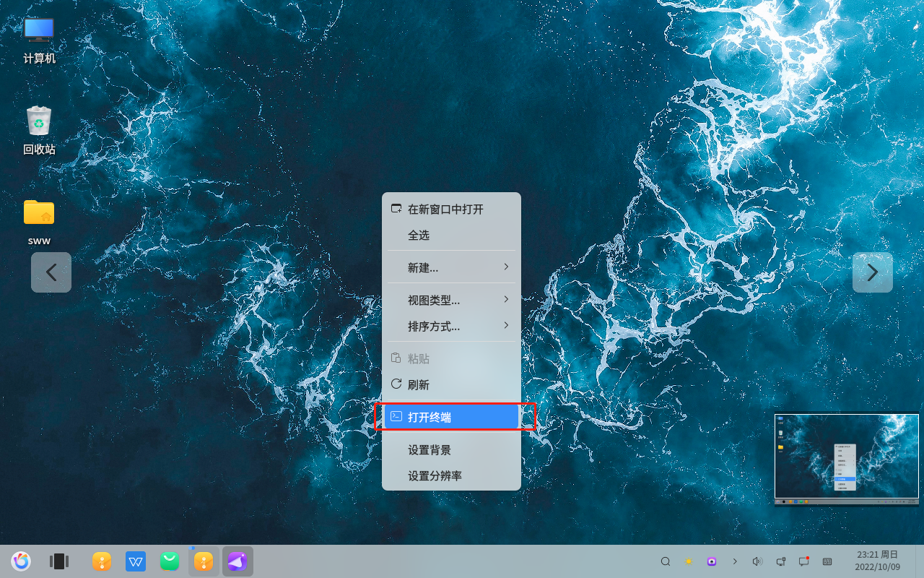This screenshot has width=924, height=578.
Task: Open the weather sun tray icon
Action: [x=689, y=561]
